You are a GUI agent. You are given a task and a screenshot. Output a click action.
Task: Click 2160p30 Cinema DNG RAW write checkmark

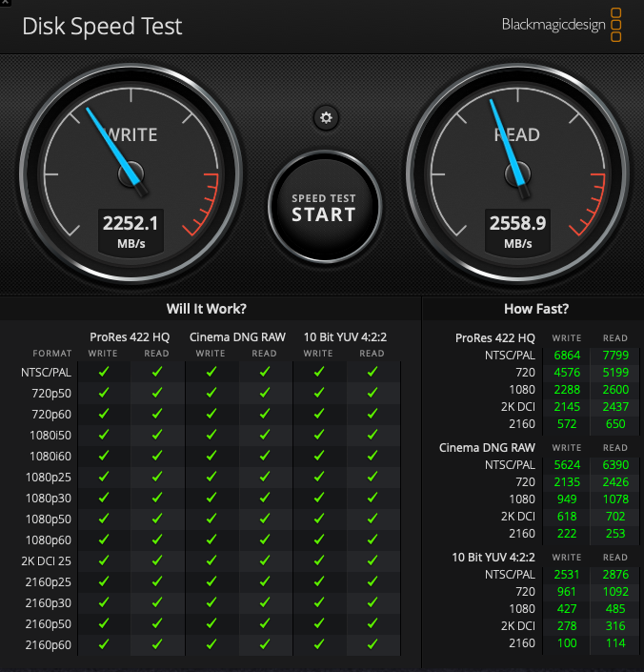[211, 602]
